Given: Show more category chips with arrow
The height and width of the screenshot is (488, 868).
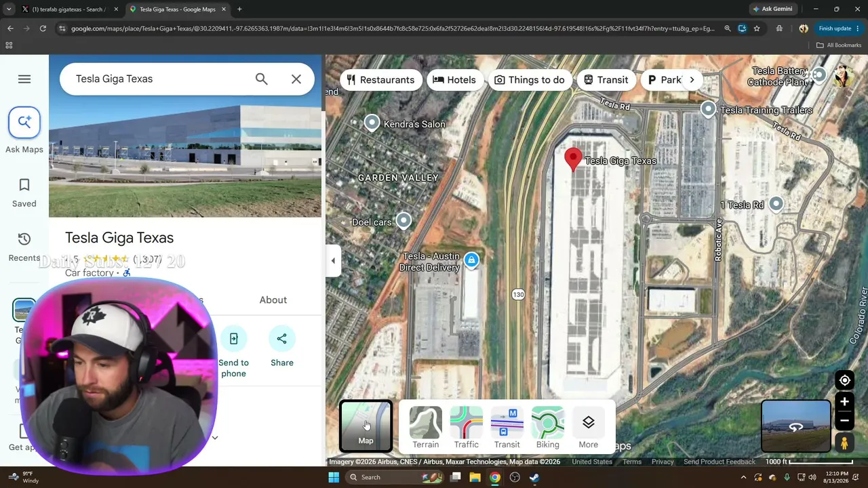Looking at the screenshot, I should click(x=692, y=80).
